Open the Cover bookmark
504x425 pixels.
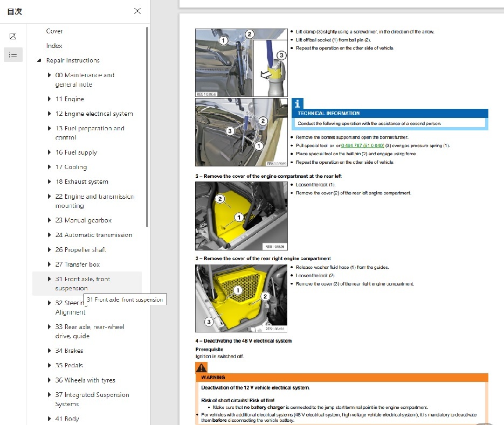pyautogui.click(x=54, y=31)
